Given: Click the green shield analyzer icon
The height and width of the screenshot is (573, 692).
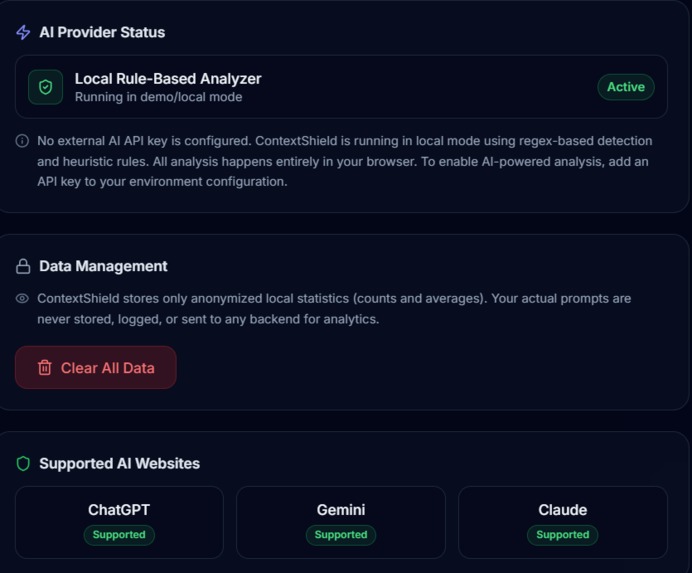Looking at the screenshot, I should [x=45, y=87].
